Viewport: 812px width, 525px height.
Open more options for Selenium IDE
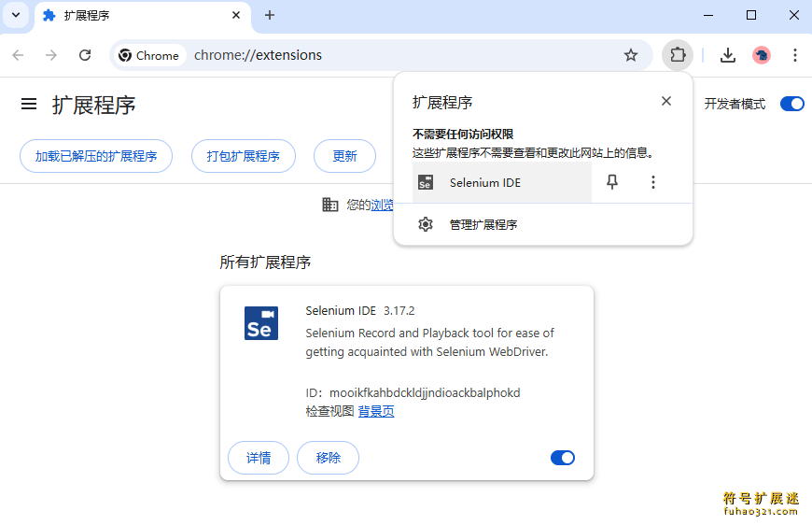[653, 182]
